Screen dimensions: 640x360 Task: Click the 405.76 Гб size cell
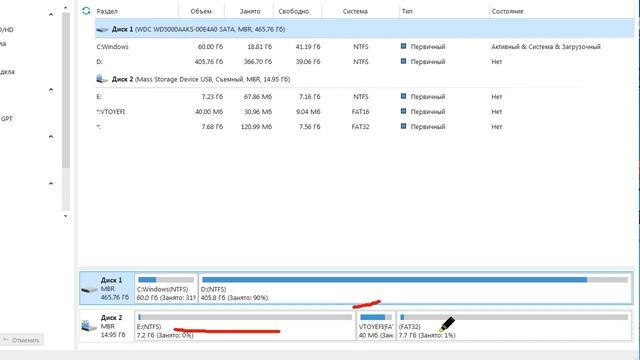(209, 62)
